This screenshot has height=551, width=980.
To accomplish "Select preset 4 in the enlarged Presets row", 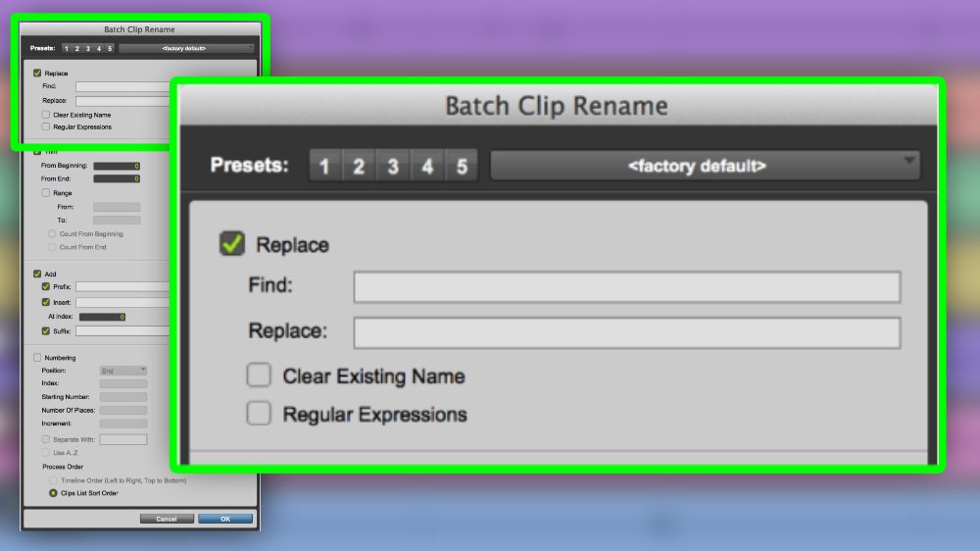I will [x=427, y=166].
